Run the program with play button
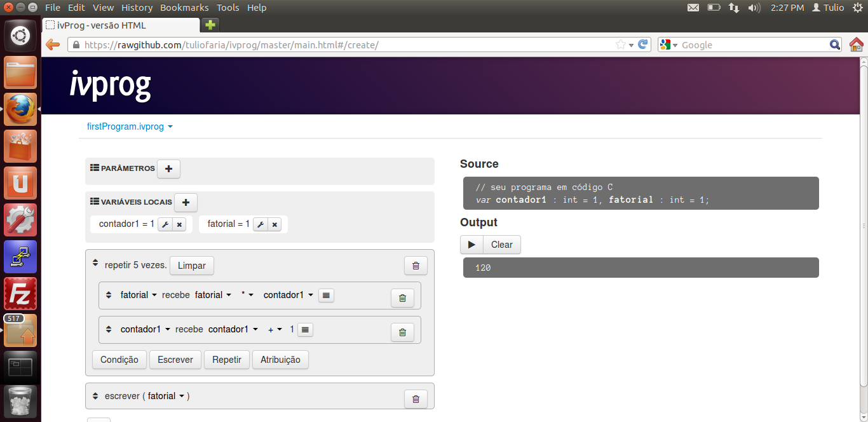Viewport: 868px width, 422px height. coord(471,245)
